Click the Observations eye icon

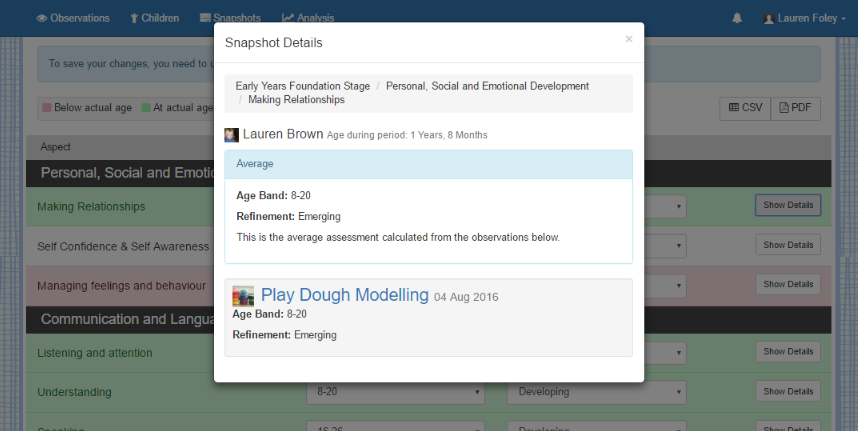(42, 19)
